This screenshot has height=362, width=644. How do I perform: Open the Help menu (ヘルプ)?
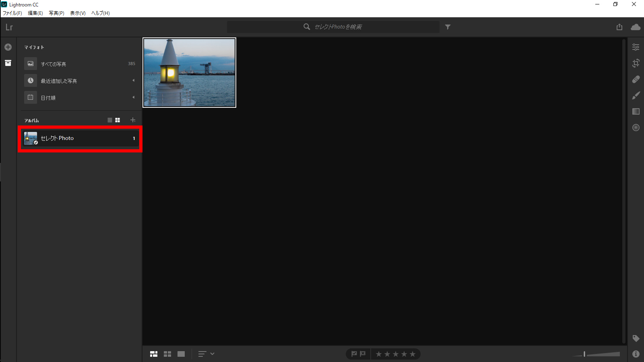pyautogui.click(x=100, y=13)
